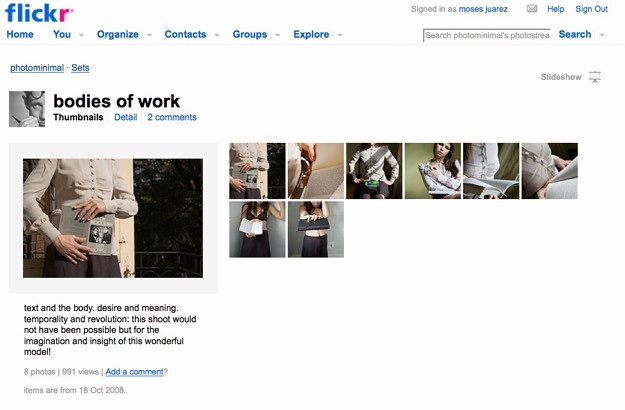
Task: Go to the photominimal breadcrumb link
Action: pyautogui.click(x=37, y=68)
